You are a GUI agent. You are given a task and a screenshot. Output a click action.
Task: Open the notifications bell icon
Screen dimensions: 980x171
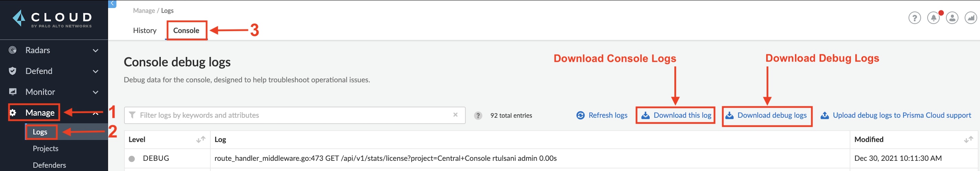pos(933,18)
